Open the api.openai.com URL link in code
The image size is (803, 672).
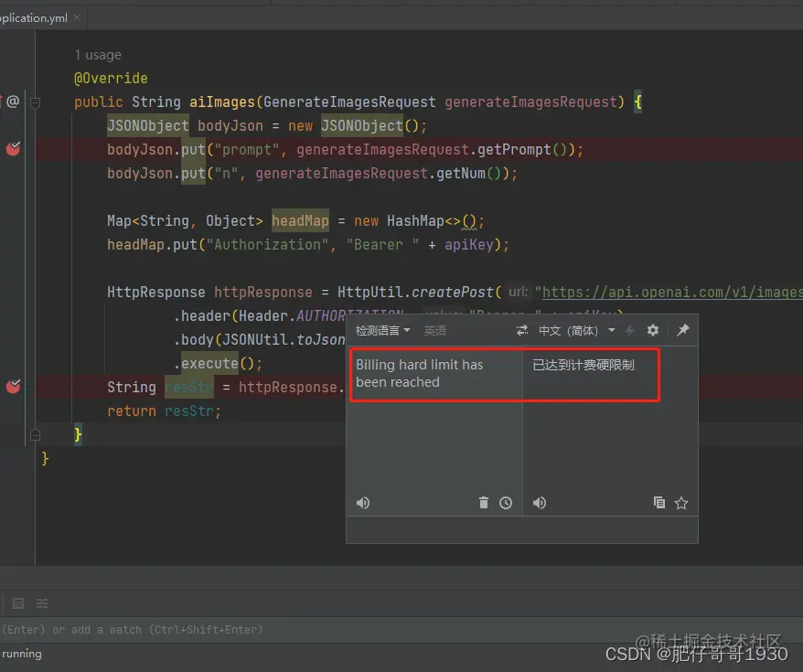[x=672, y=293]
